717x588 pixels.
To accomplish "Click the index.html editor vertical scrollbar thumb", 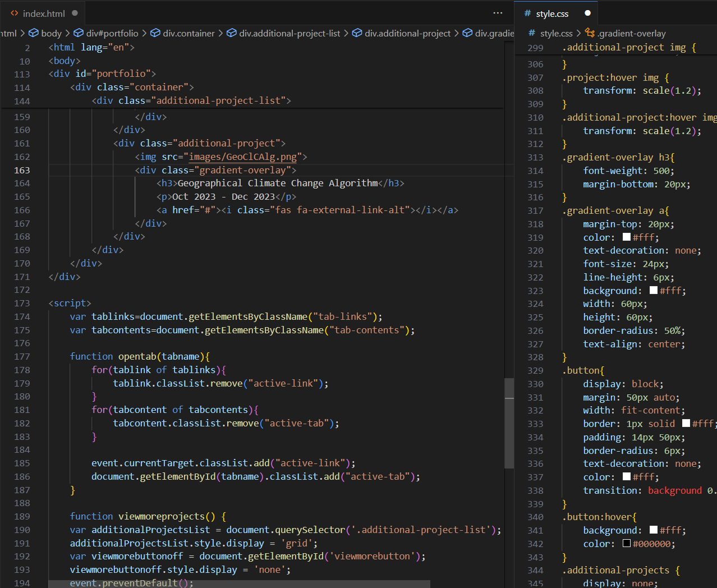I will (509, 423).
